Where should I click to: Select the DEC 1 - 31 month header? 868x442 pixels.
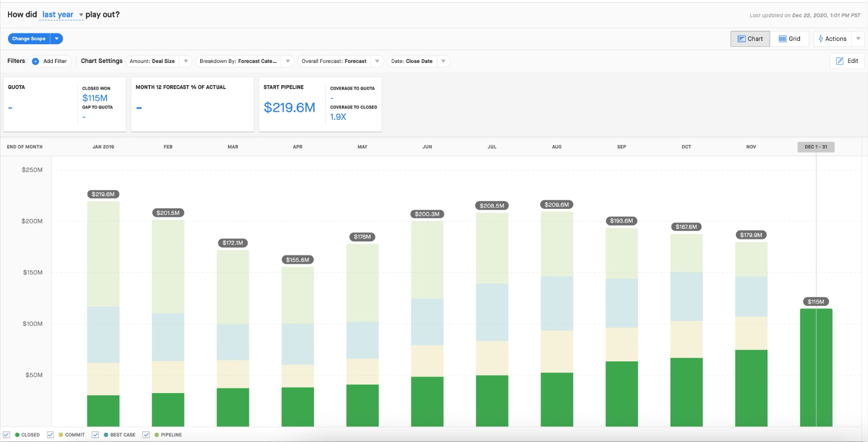[816, 147]
